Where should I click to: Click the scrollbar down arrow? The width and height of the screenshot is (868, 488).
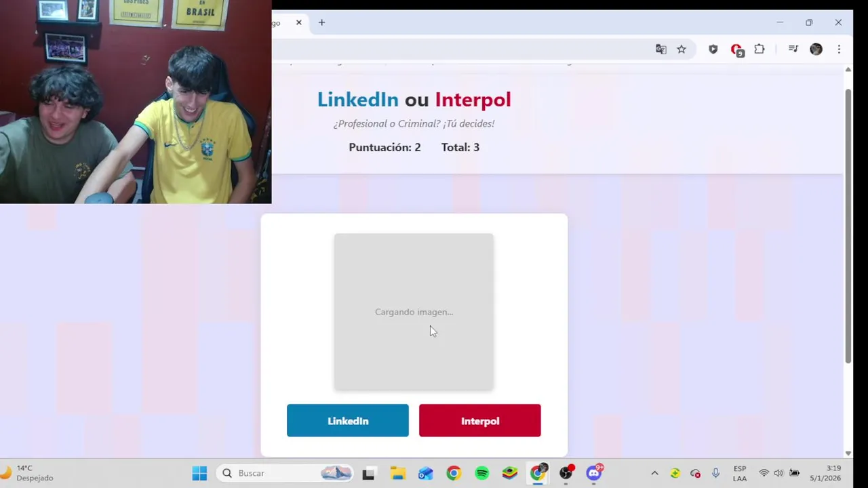pos(848,453)
